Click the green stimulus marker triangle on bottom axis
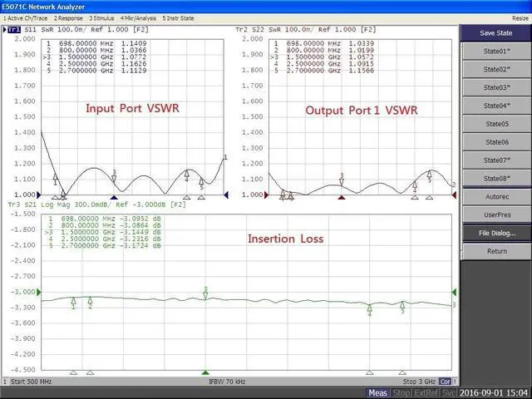This screenshot has width=532, height=399. (205, 372)
